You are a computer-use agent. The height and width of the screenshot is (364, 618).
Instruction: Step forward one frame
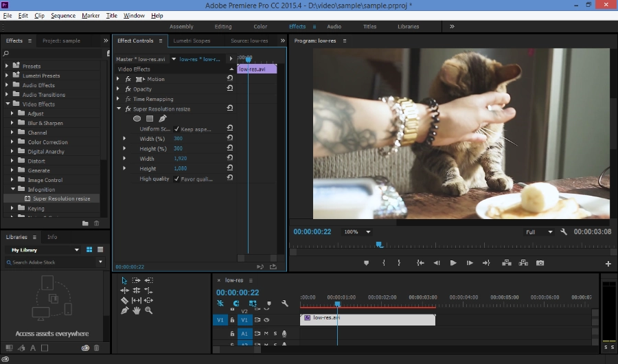pos(470,263)
